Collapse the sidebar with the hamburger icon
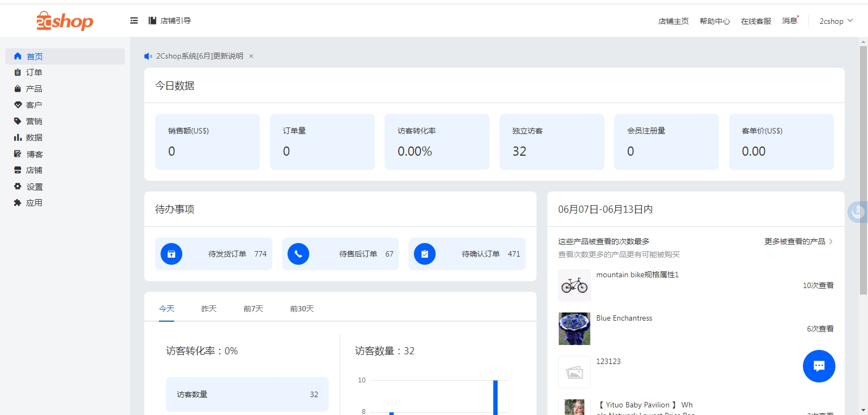 pos(134,21)
